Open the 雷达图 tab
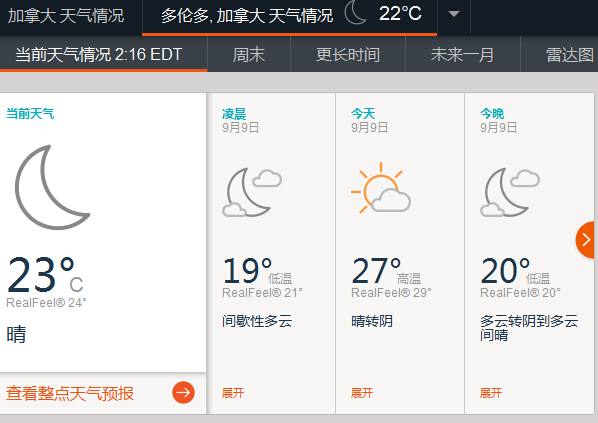The height and width of the screenshot is (423, 598). pos(569,54)
